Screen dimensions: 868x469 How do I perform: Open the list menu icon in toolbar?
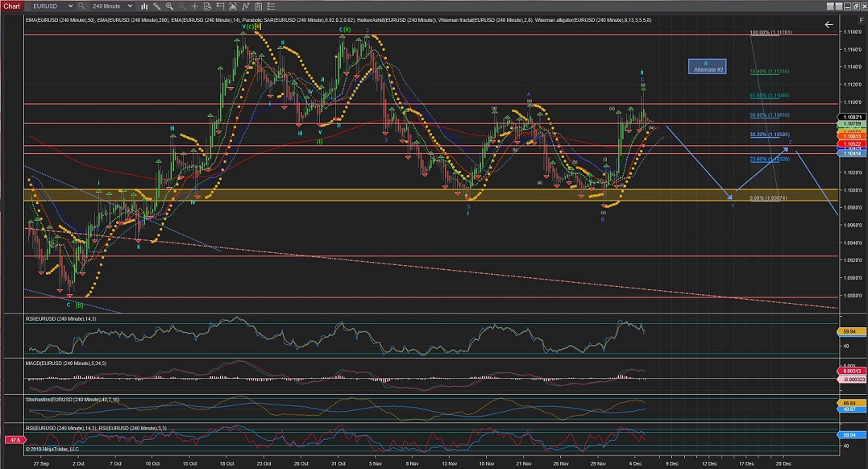[272, 6]
